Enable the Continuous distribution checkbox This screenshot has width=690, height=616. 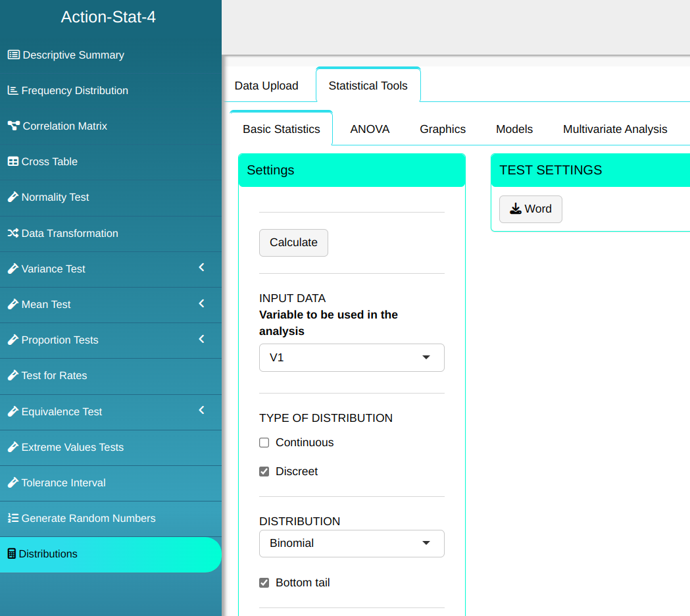[264, 443]
